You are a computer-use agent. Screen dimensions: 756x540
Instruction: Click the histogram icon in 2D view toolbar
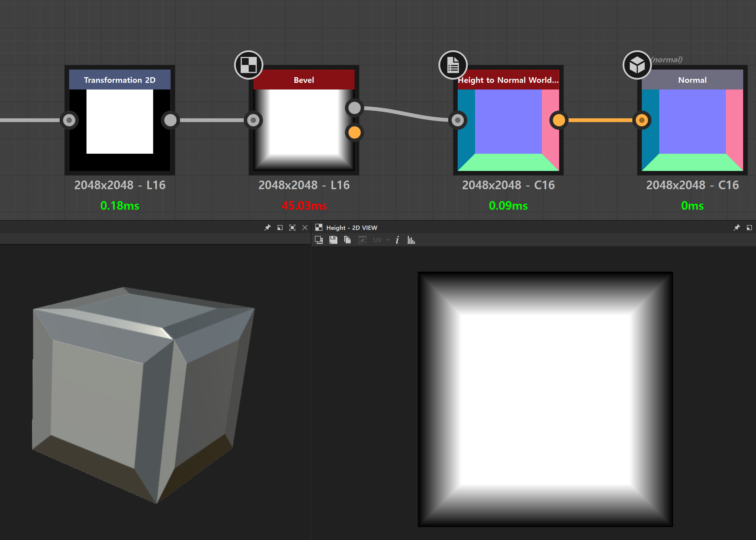[411, 240]
